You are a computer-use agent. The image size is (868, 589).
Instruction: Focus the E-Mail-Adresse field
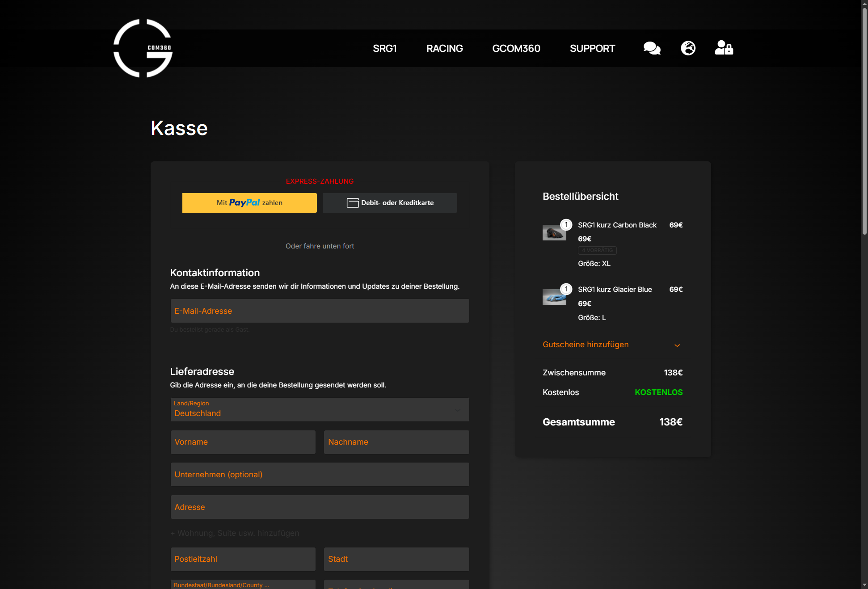click(320, 311)
